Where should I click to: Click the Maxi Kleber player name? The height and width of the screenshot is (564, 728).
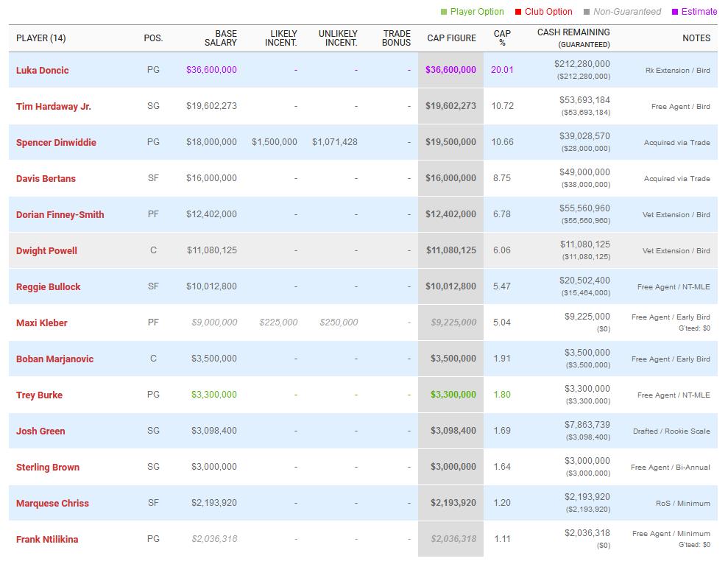click(x=42, y=323)
